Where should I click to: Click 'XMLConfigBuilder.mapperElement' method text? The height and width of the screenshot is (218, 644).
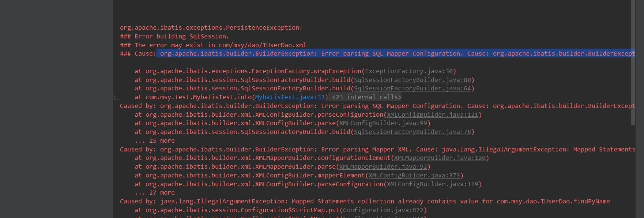click(x=310, y=175)
